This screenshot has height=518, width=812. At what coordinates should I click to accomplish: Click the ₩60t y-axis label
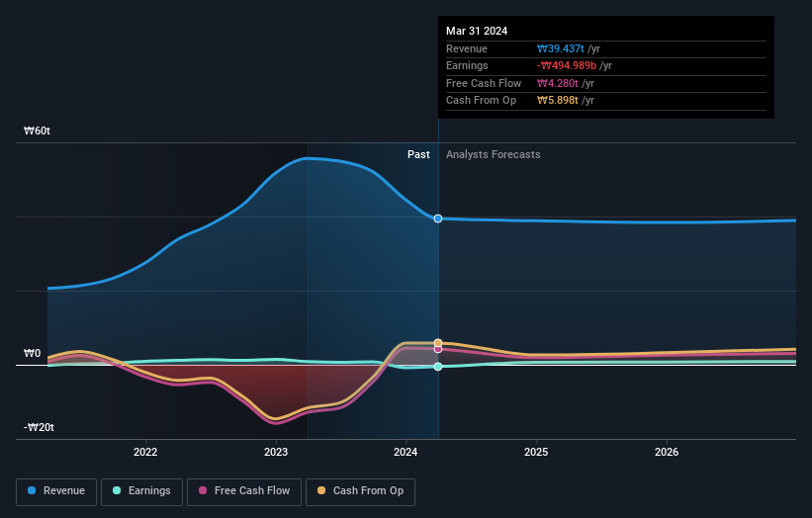click(37, 130)
